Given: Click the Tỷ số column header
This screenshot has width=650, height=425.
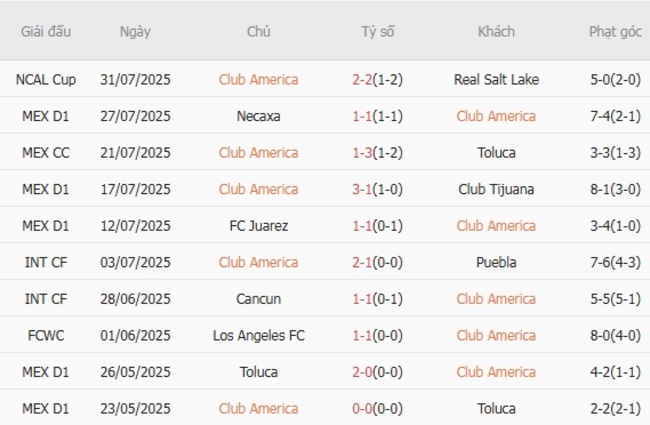Looking at the screenshot, I should (x=378, y=31).
